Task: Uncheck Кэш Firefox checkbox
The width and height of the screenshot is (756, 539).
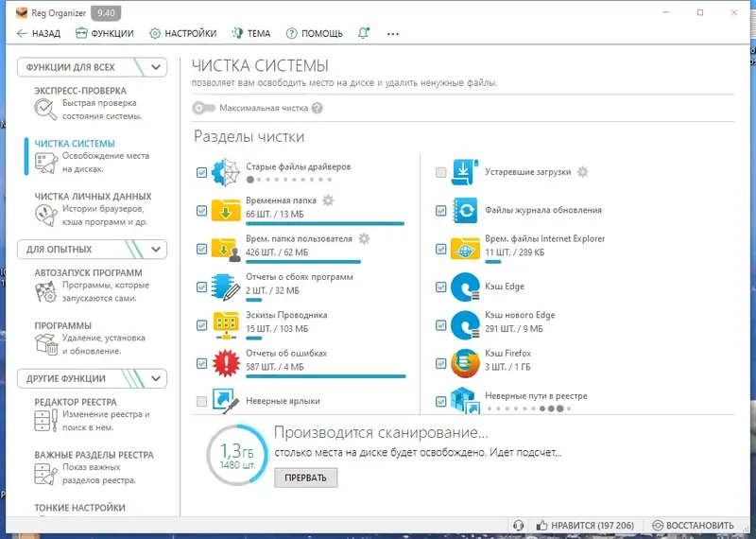Action: [440, 363]
